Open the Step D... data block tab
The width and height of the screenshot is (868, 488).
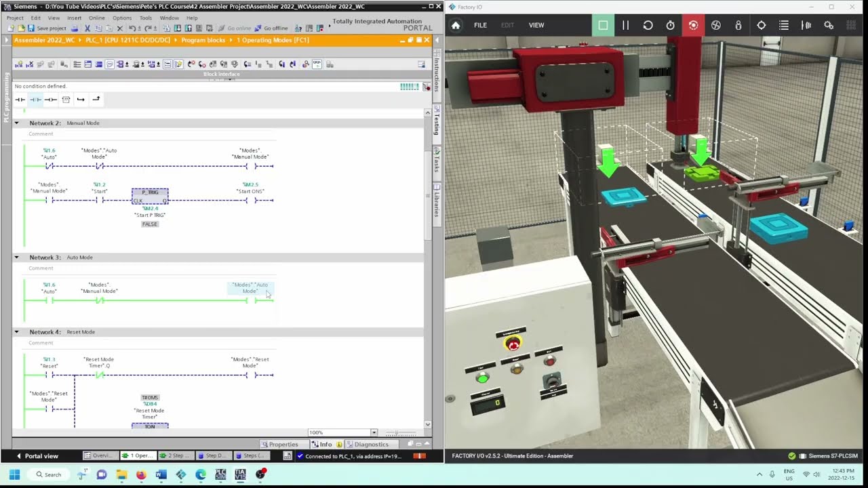(214, 456)
